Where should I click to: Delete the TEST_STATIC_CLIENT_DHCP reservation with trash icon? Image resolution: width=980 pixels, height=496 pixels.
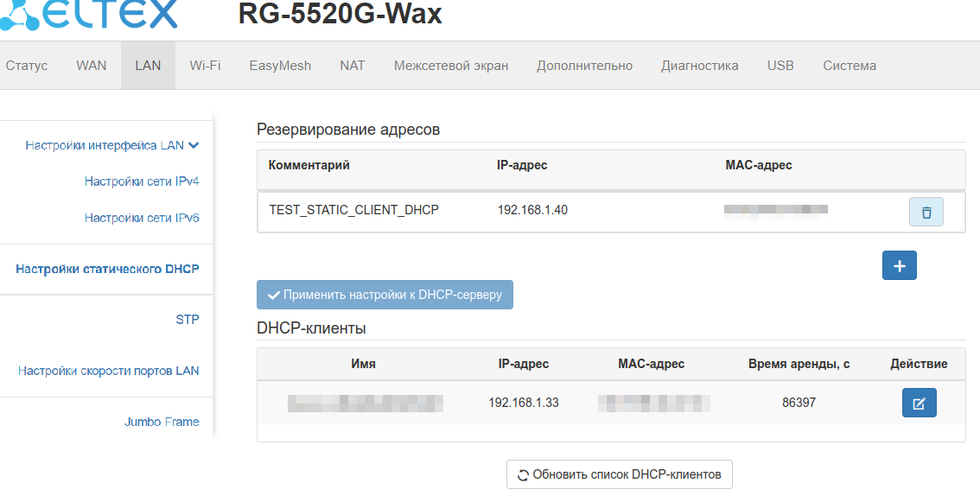(926, 212)
